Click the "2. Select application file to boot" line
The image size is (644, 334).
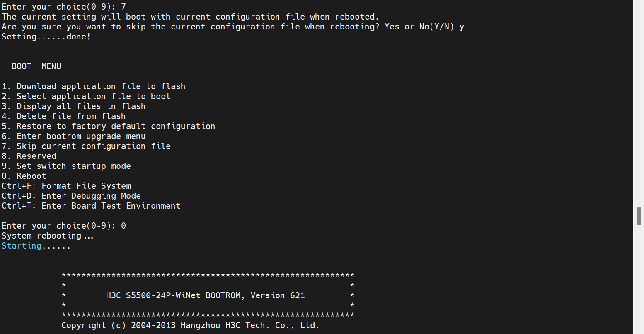tap(86, 96)
